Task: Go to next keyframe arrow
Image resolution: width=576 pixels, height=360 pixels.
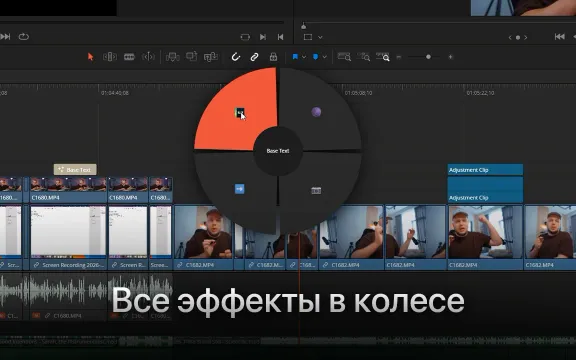Action: pos(526,37)
